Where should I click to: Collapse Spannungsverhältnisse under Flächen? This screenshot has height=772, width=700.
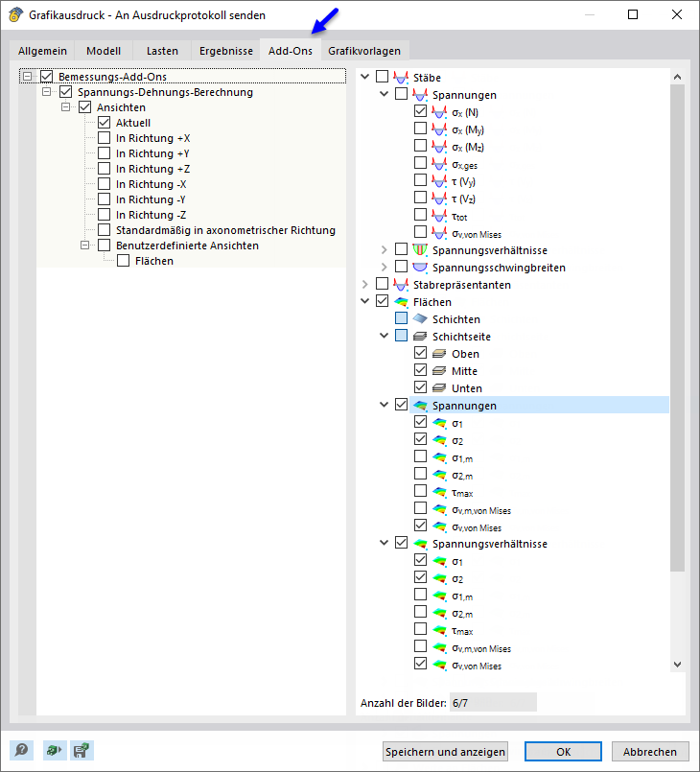click(384, 543)
